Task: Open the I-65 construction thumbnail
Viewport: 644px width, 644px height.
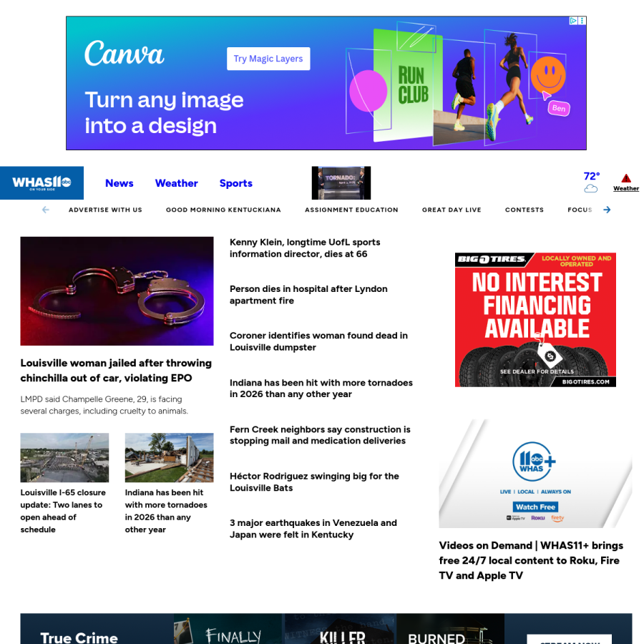Action: click(64, 457)
